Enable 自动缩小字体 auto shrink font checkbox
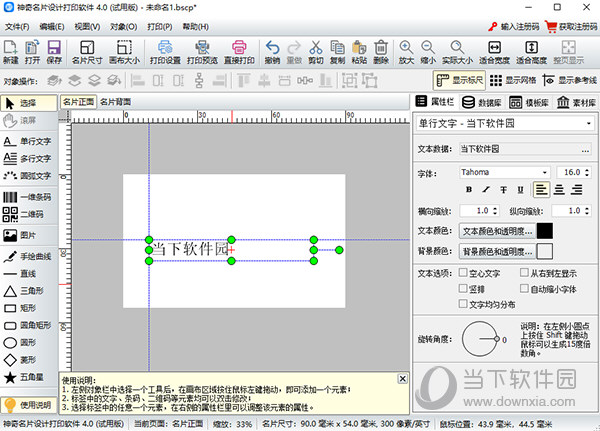This screenshot has height=431, width=600. click(x=524, y=288)
